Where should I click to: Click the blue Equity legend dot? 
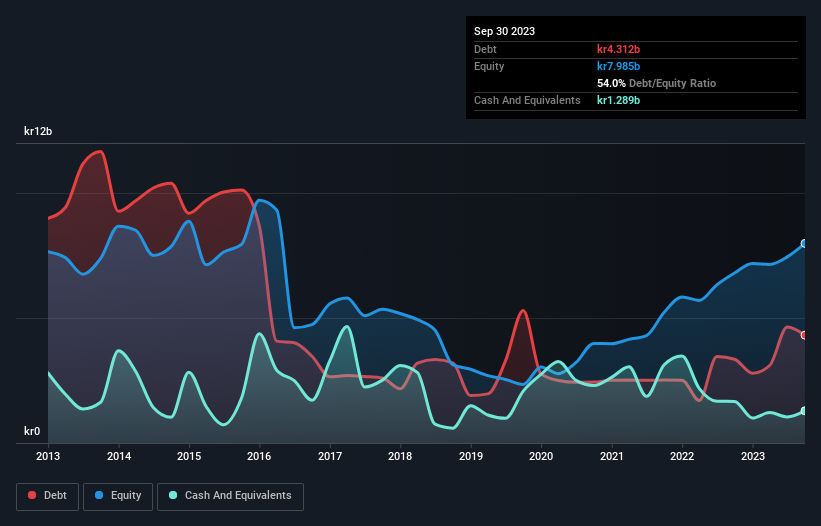point(99,495)
